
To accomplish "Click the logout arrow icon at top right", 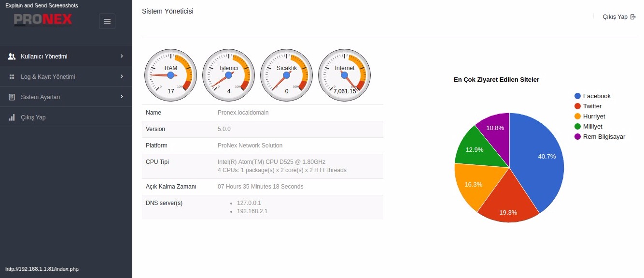I will point(633,17).
